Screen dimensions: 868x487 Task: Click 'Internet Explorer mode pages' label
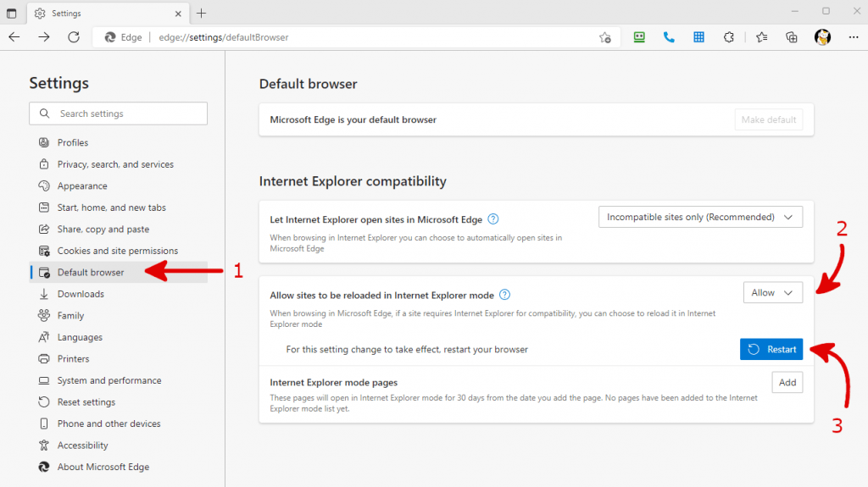(x=334, y=383)
